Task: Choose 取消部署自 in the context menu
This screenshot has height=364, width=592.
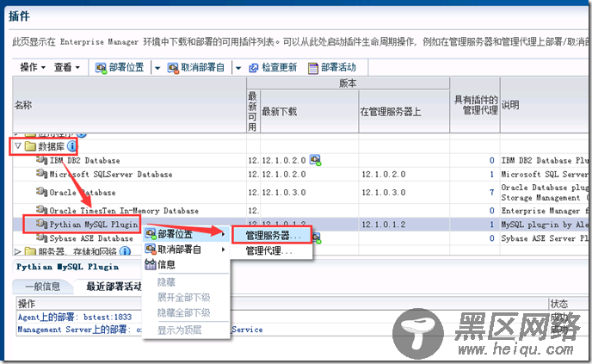Action: point(186,250)
